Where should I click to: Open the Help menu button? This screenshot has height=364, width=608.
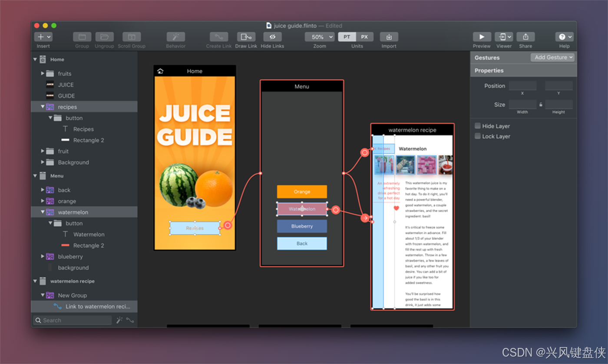tap(564, 37)
